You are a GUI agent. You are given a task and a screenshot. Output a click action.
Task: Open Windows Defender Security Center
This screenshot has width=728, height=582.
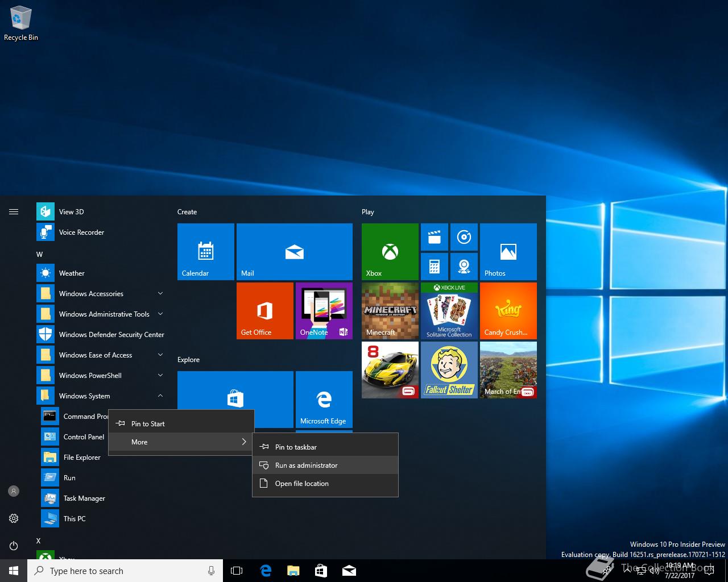click(x=100, y=334)
